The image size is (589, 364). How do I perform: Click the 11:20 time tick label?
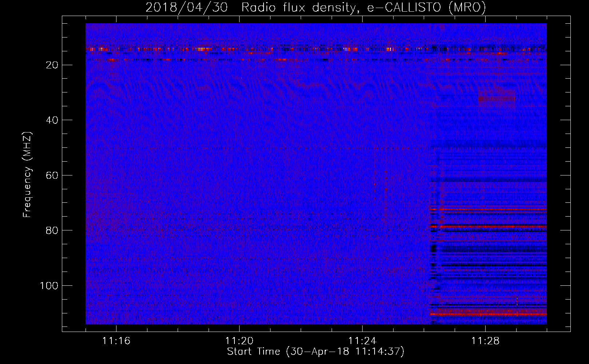pos(239,341)
